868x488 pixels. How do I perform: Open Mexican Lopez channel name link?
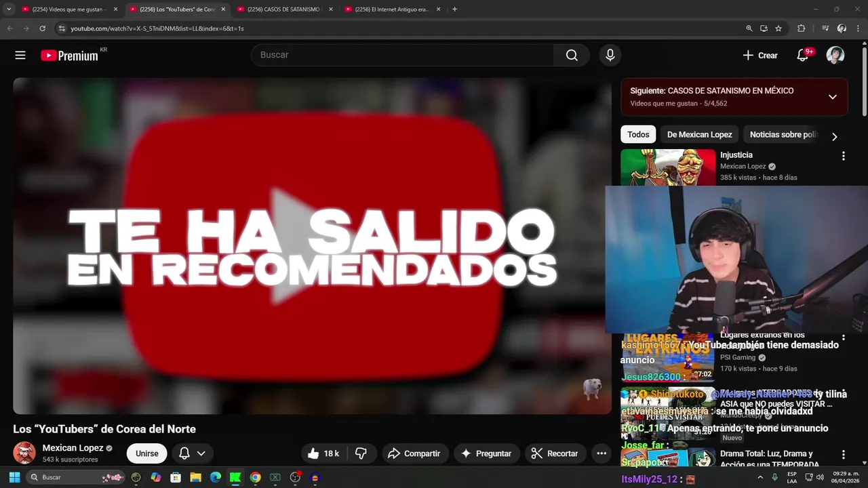tap(73, 448)
